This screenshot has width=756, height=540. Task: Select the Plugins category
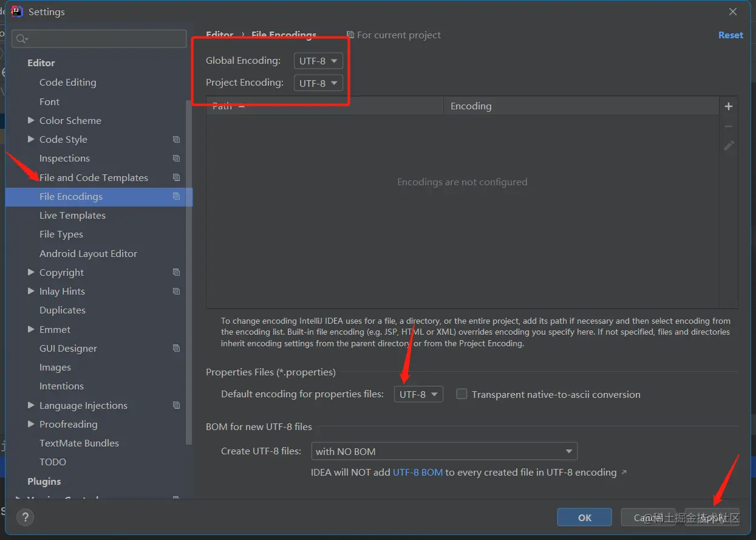point(44,481)
